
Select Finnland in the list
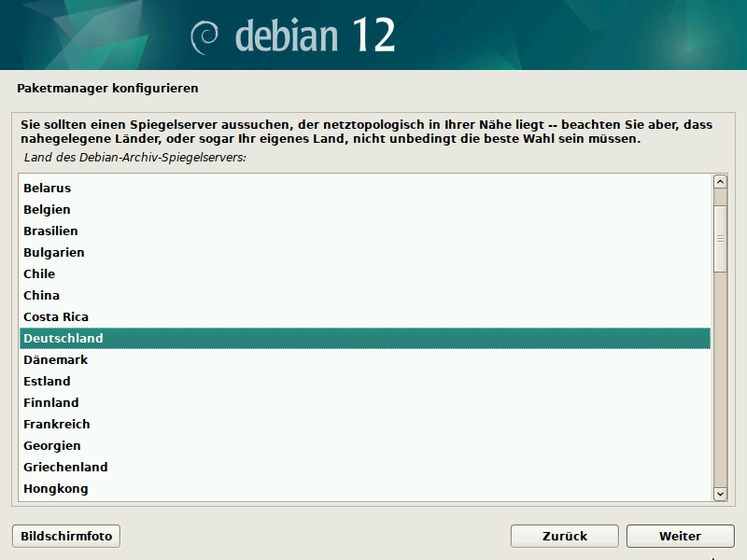coord(50,402)
